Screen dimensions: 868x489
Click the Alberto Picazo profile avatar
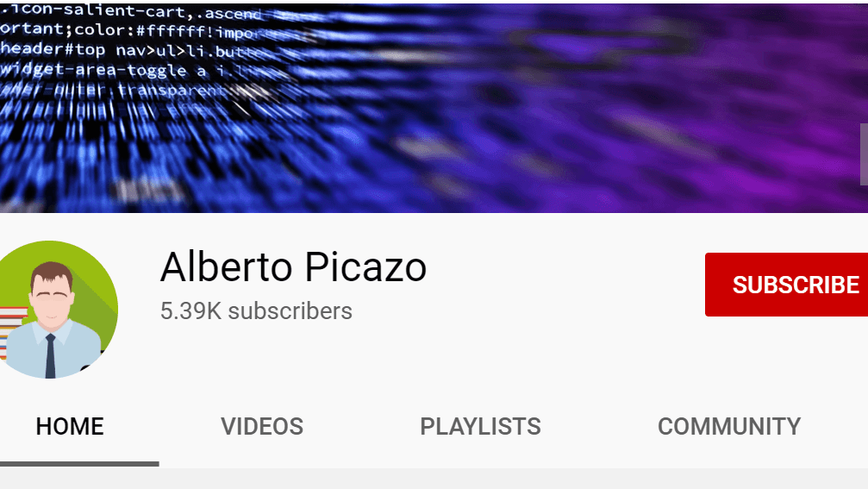pyautogui.click(x=53, y=310)
